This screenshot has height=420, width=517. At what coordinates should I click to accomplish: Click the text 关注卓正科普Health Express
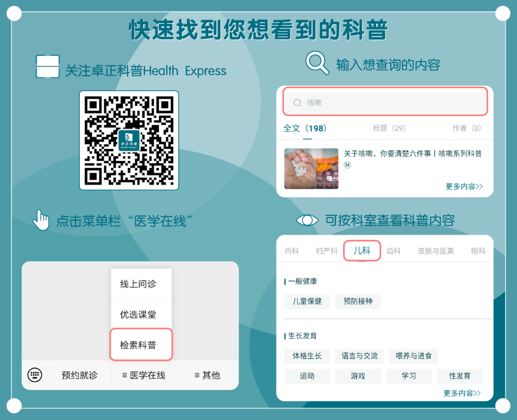click(x=146, y=71)
